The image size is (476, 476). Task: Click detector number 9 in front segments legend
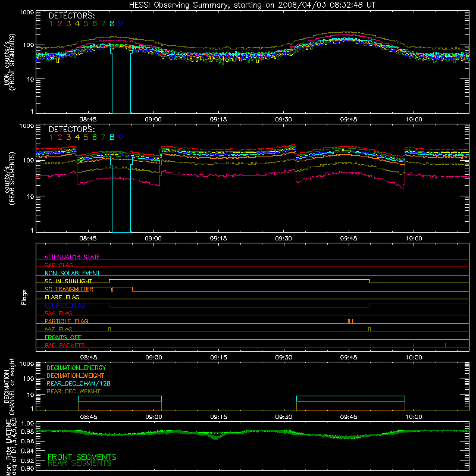(x=121, y=24)
